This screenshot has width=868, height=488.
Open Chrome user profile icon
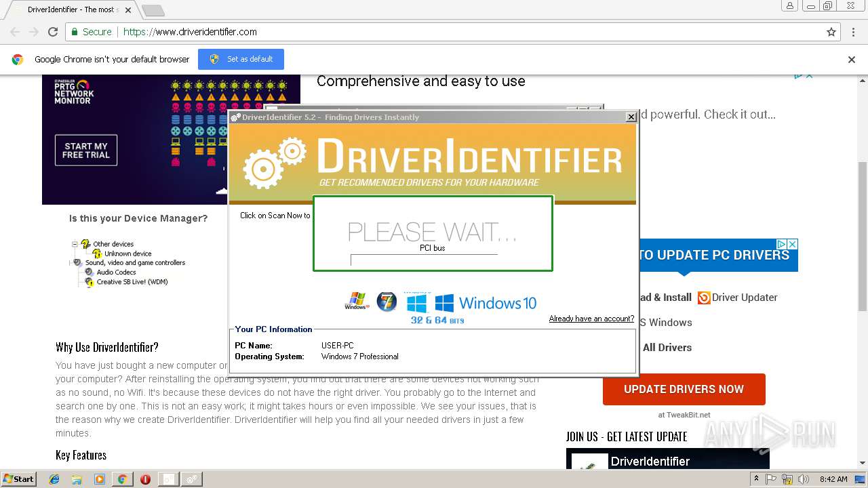(790, 5)
